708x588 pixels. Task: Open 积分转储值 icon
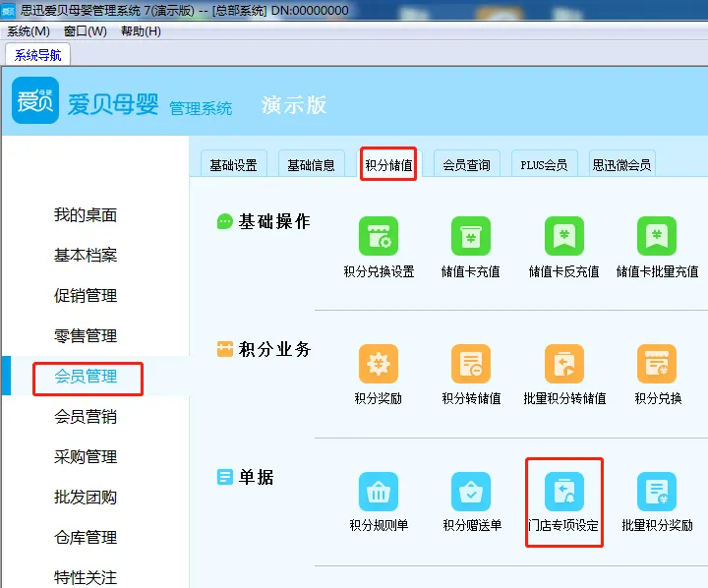tap(470, 364)
